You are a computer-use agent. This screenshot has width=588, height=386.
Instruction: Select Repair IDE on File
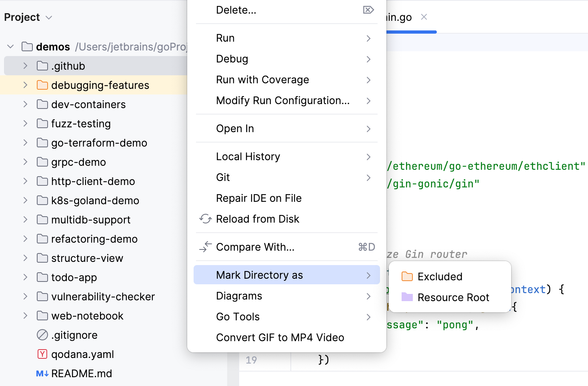pyautogui.click(x=258, y=198)
